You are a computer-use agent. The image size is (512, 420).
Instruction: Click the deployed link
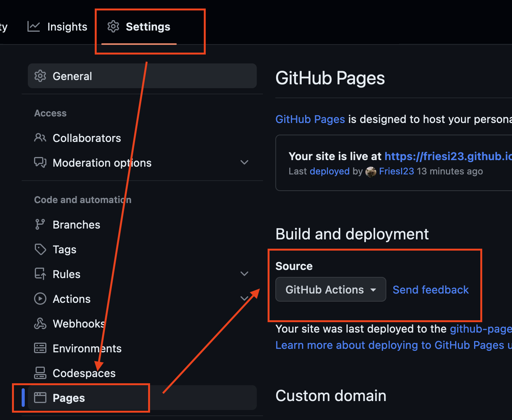tap(329, 171)
